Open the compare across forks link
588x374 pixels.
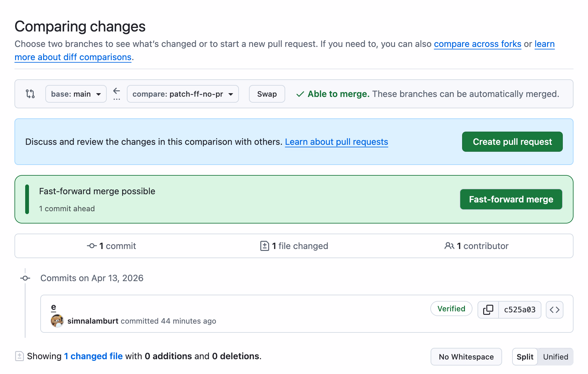[x=478, y=44]
